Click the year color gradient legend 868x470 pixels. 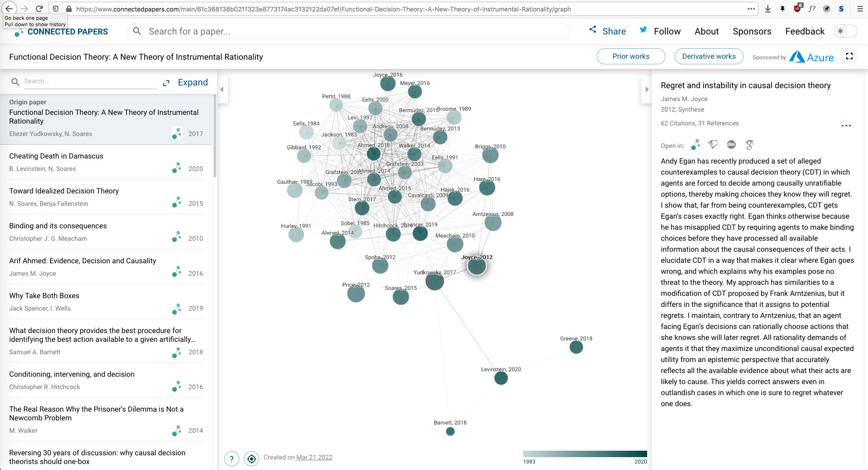click(x=585, y=454)
